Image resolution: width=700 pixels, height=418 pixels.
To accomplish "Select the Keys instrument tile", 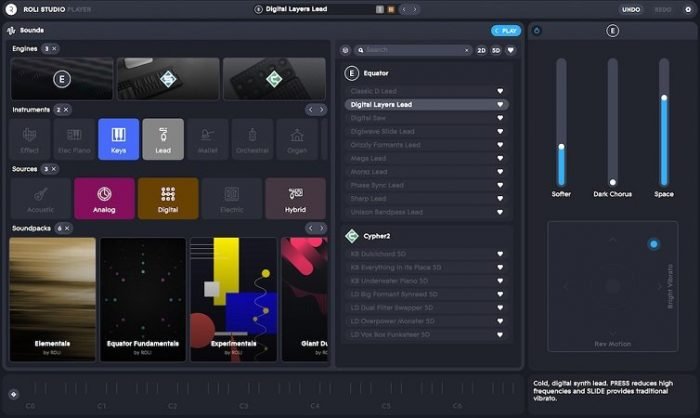I will 118,139.
